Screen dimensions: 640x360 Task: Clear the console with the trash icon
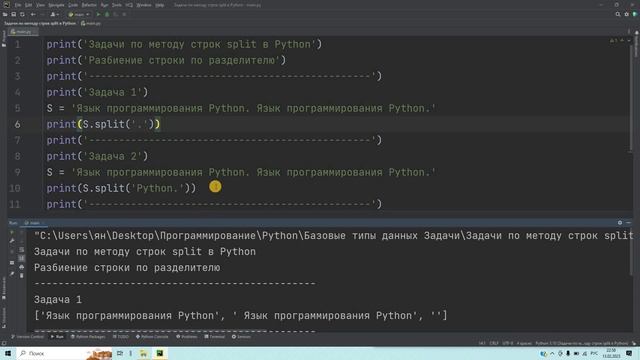(22, 276)
